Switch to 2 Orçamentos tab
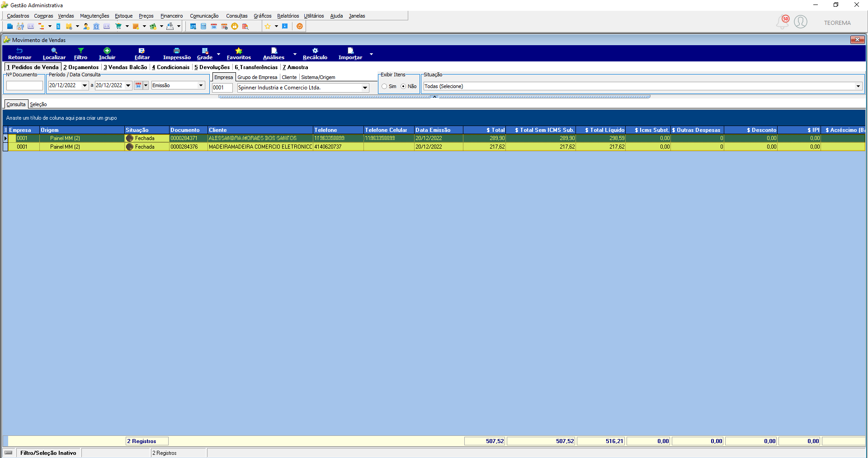Screen dimensions: 868x458 click(x=81, y=67)
